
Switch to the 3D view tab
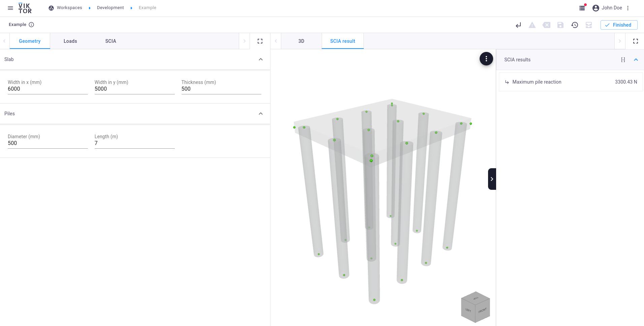pos(301,41)
